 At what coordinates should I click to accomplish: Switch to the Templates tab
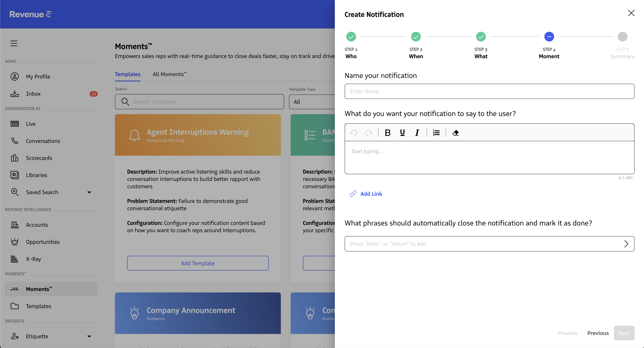point(128,74)
